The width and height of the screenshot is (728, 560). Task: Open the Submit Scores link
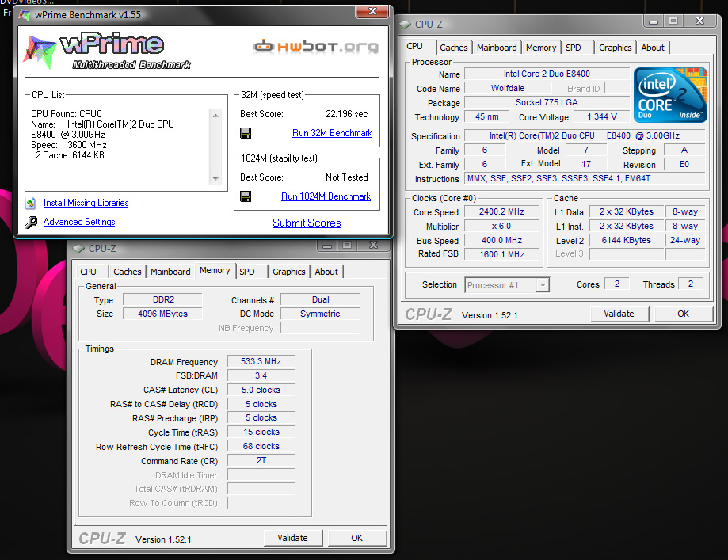click(307, 223)
